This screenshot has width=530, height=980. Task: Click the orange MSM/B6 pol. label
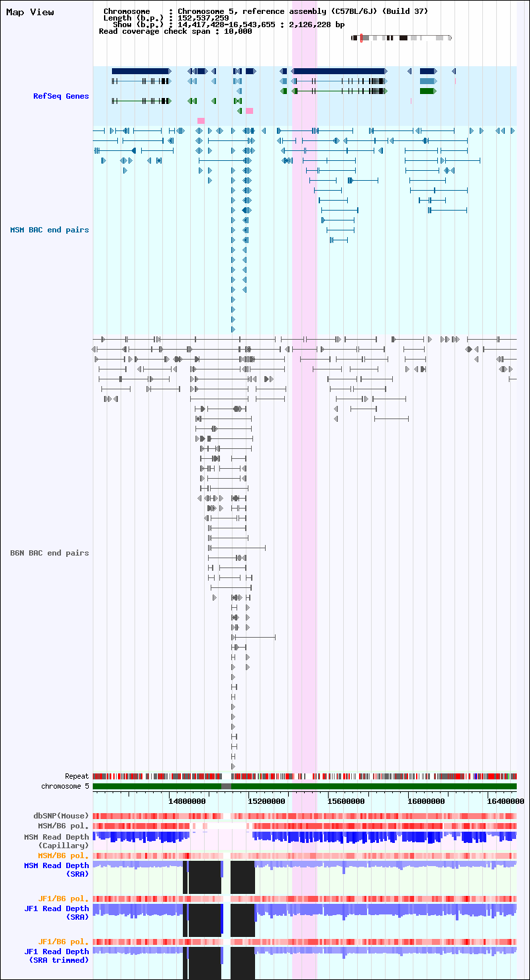(x=64, y=856)
